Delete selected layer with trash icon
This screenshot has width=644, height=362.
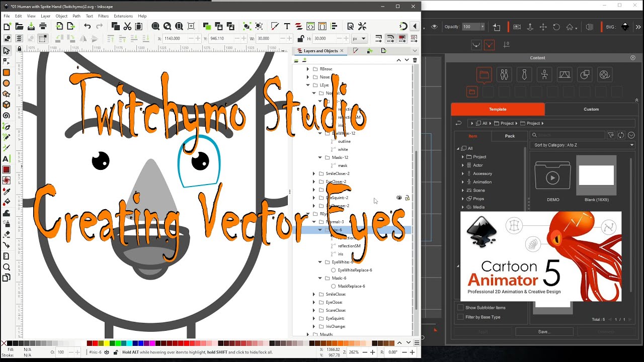pos(415,60)
